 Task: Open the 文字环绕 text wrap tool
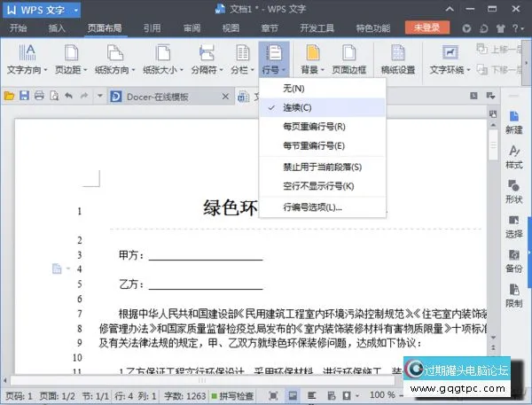click(x=450, y=59)
